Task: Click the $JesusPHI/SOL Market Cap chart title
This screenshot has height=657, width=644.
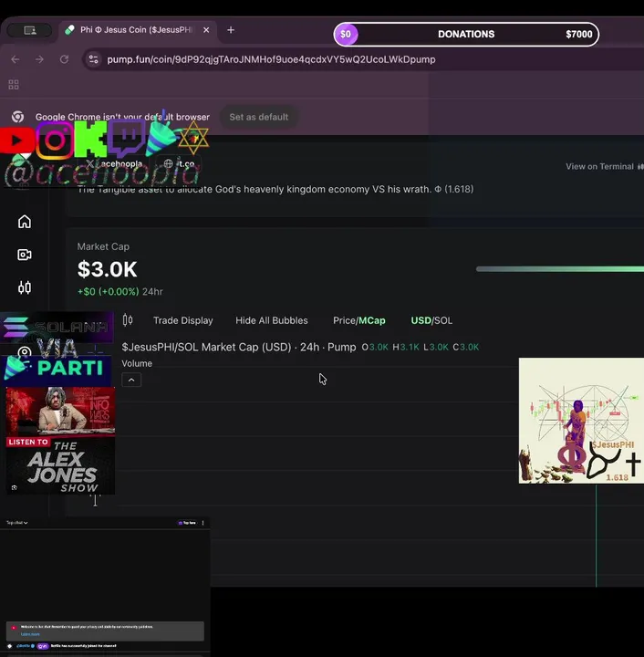Action: (239, 348)
